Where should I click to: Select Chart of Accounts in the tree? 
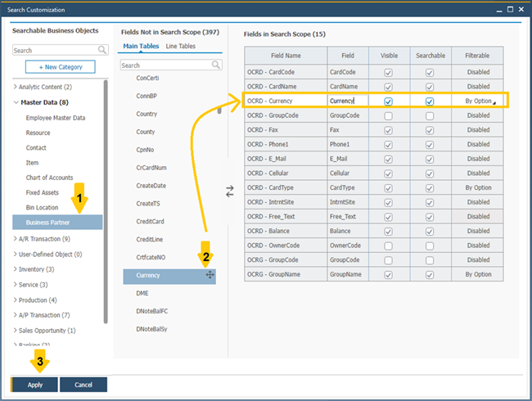[50, 178]
